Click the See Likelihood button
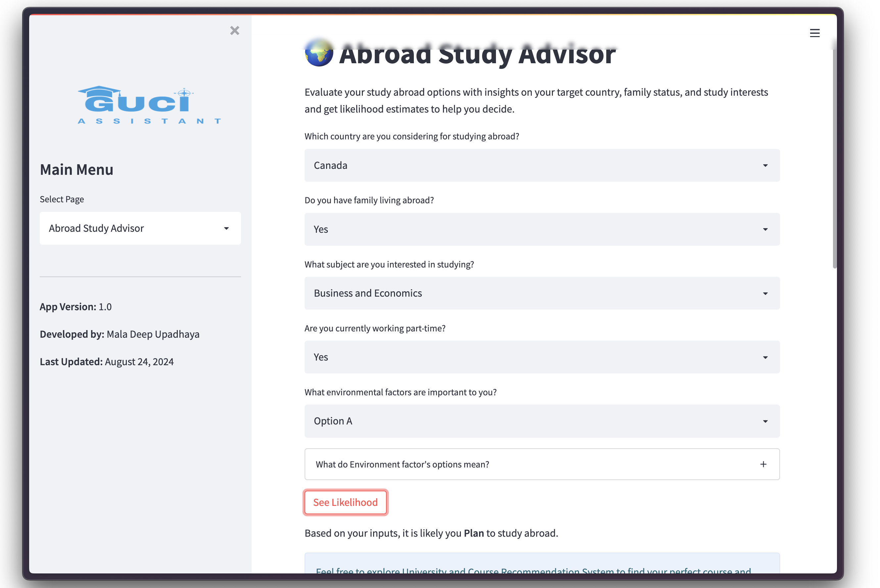880x588 pixels. click(x=345, y=502)
